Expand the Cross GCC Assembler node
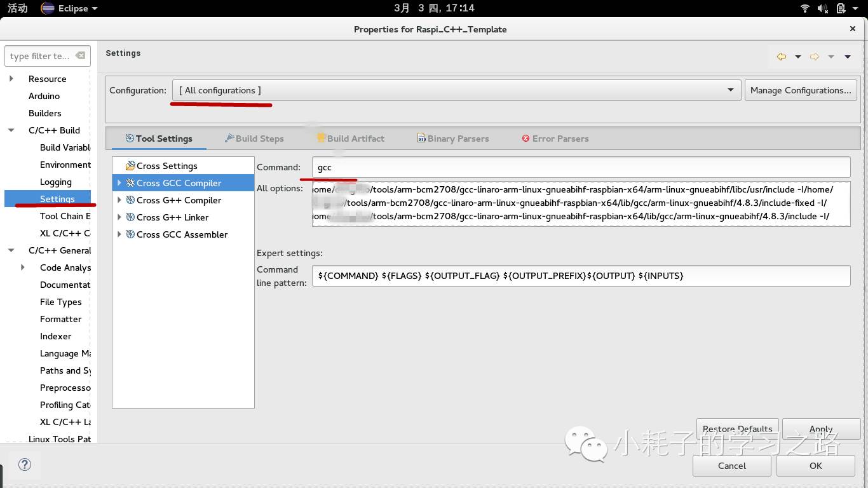Image resolution: width=868 pixels, height=488 pixels. click(119, 234)
